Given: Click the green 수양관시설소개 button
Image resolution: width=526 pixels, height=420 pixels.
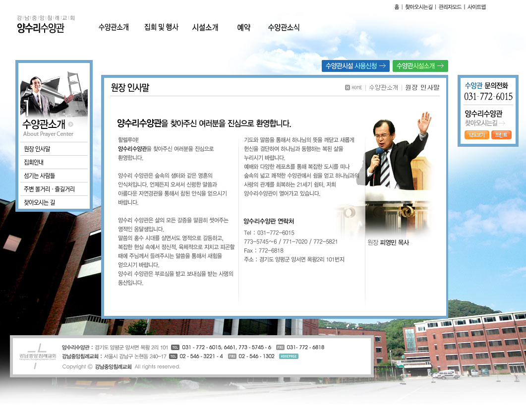Looking at the screenshot, I should pyautogui.click(x=420, y=66).
